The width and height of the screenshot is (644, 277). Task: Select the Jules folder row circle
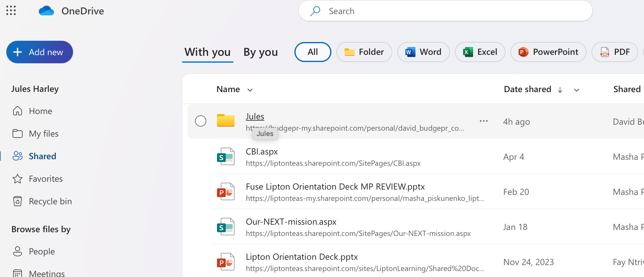coord(201,121)
